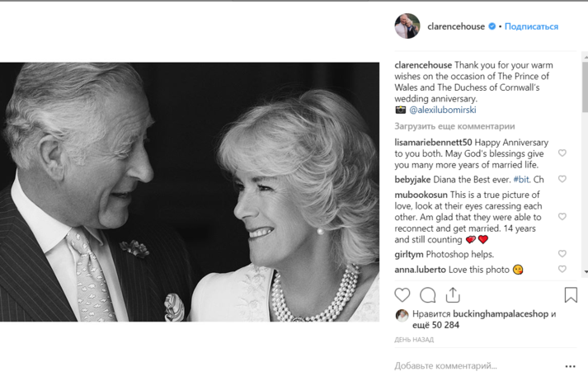Click the share post icon

click(453, 295)
